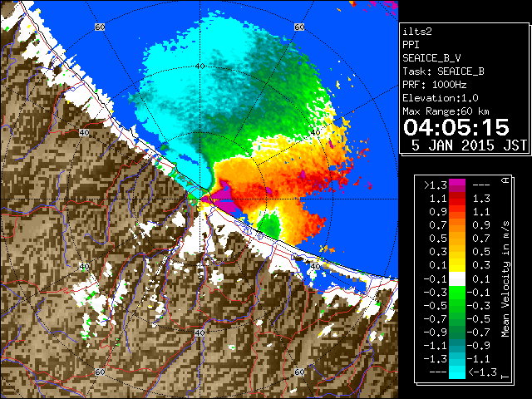Screen dimensions: 532x399
Task: Click the 'Task: SEAICE_B' line
Action: pyautogui.click(x=443, y=71)
